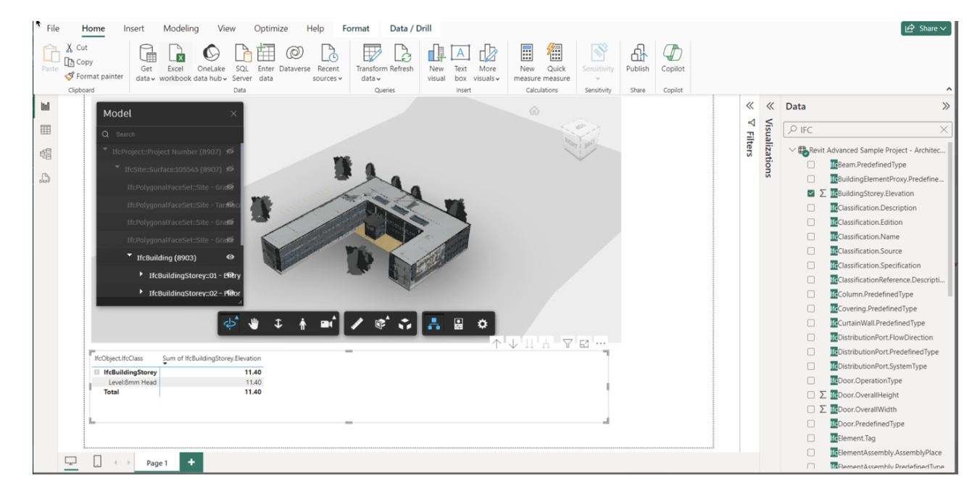Click Format painter

pyautogui.click(x=94, y=76)
